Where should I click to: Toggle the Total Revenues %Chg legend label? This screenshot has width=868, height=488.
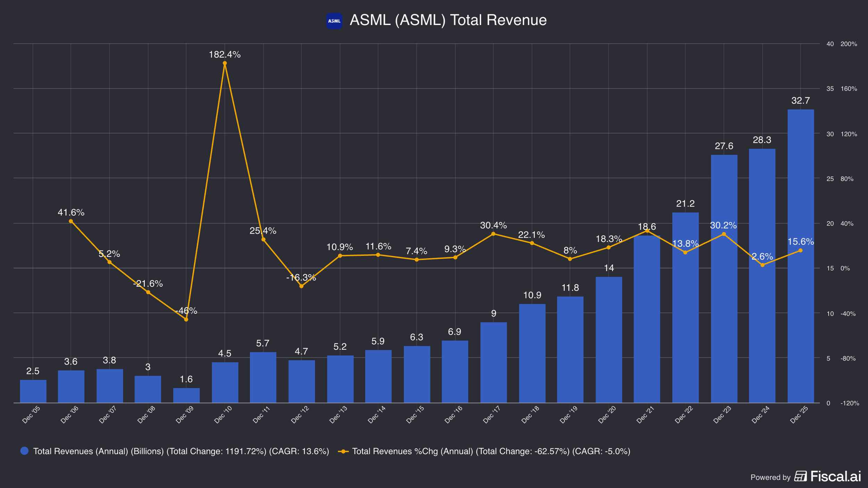(x=491, y=451)
